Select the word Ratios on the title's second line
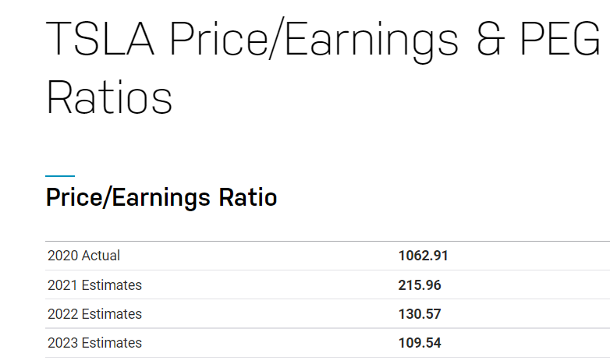610x364 pixels. 109,97
